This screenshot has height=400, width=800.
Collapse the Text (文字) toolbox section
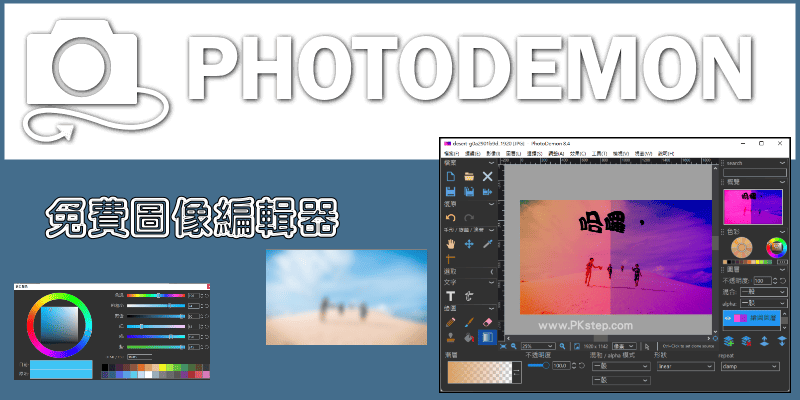pos(491,283)
